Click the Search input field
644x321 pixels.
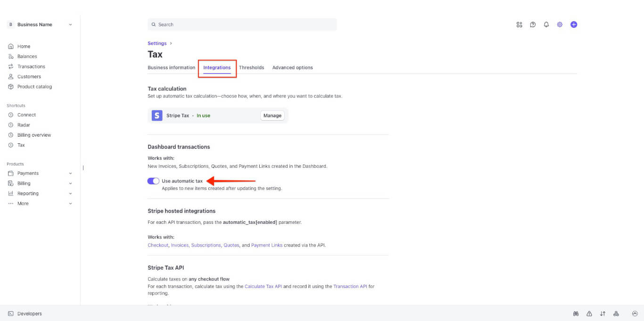242,25
